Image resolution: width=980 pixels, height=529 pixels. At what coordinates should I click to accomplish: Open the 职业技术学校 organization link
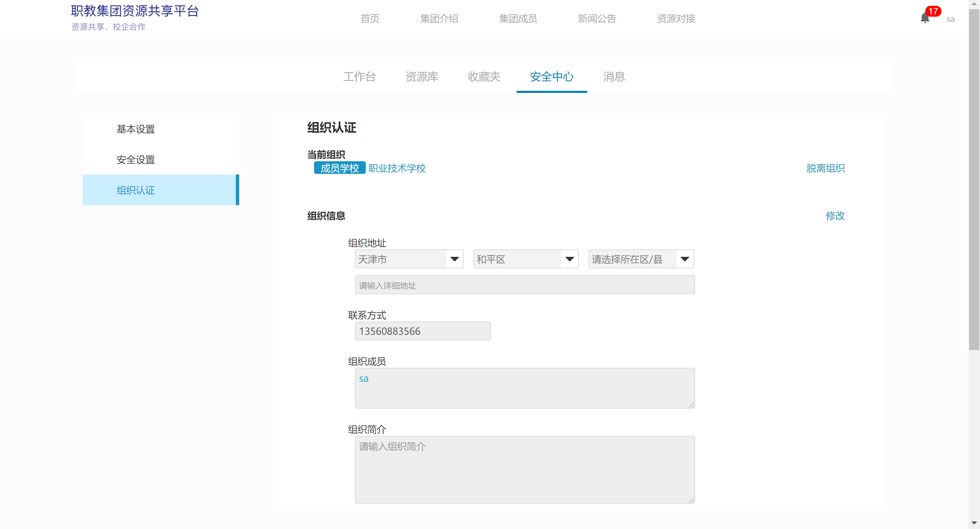click(397, 168)
